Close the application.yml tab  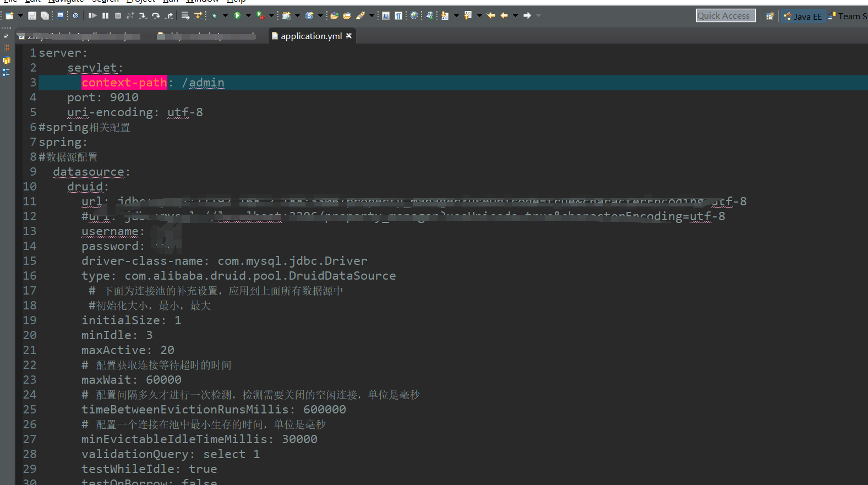349,36
